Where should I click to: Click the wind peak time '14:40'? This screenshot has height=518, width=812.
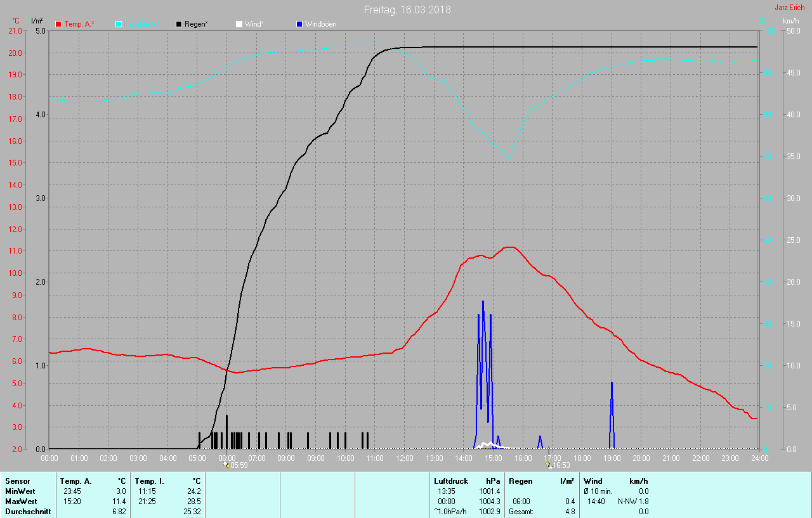click(x=596, y=502)
